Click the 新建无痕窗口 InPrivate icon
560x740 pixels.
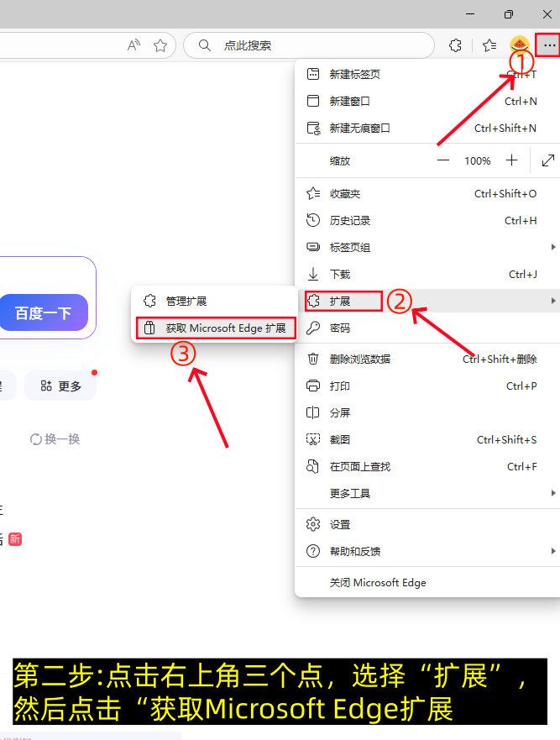click(x=314, y=128)
